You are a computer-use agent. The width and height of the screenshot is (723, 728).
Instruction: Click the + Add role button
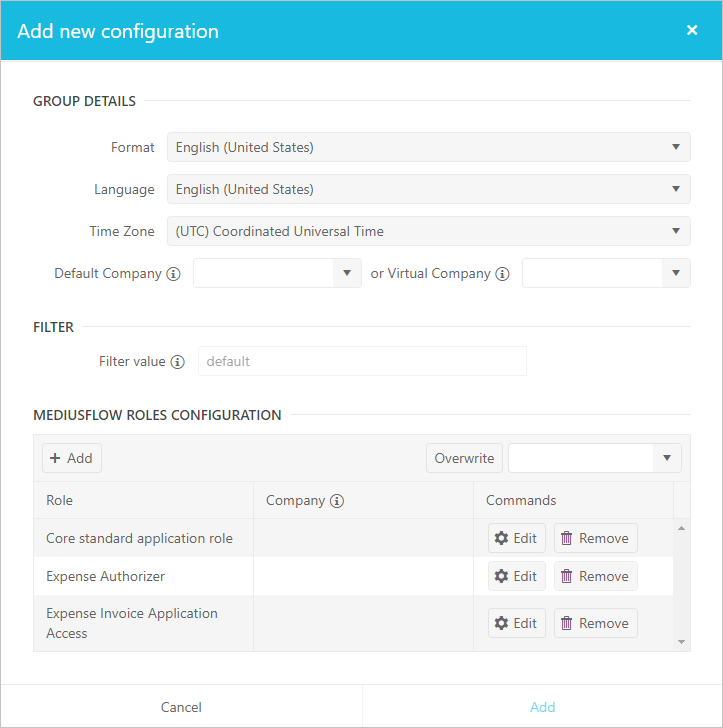pyautogui.click(x=72, y=458)
